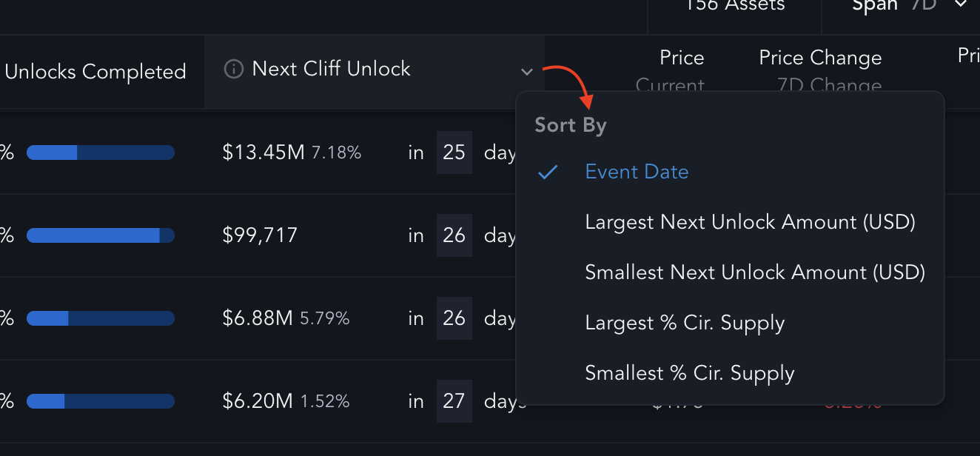Click the $13.45M unlock amount
980x456 pixels.
264,152
